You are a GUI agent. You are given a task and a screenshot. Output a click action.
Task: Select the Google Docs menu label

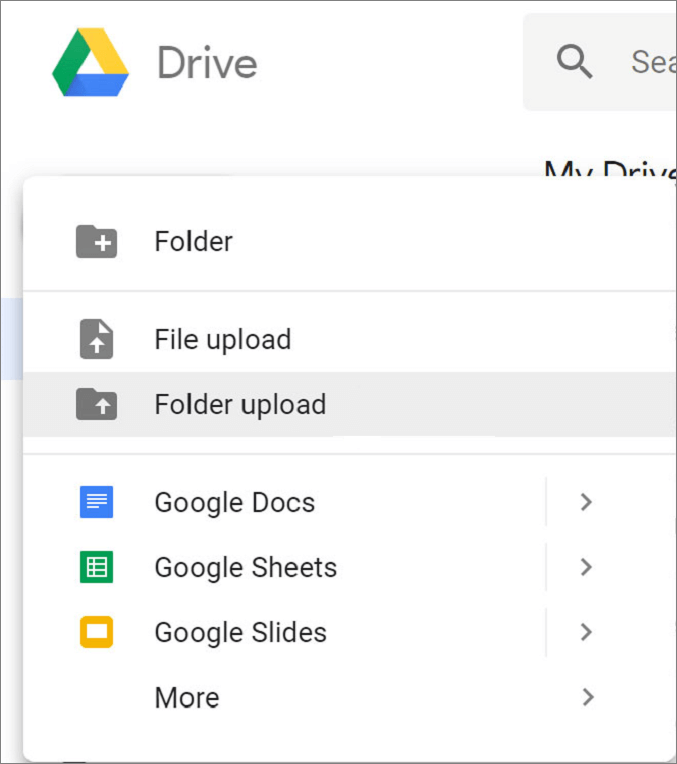(x=234, y=502)
